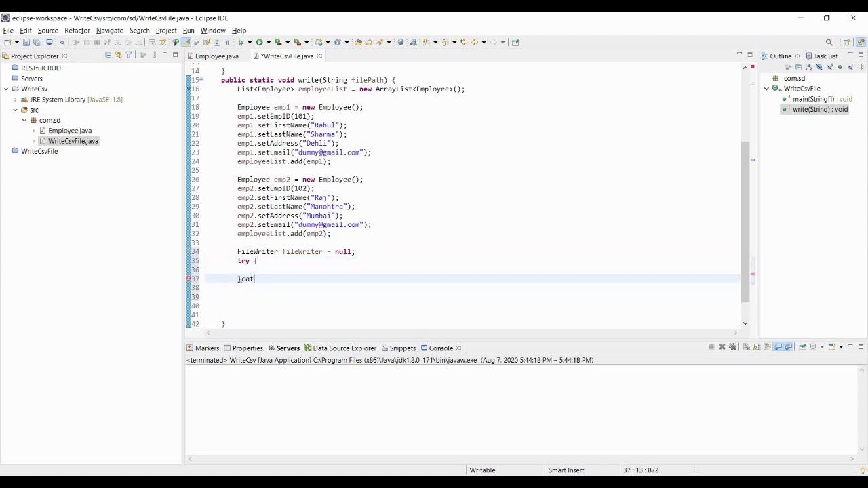The height and width of the screenshot is (488, 868).
Task: Open the Java perspective icon
Action: pos(861,42)
